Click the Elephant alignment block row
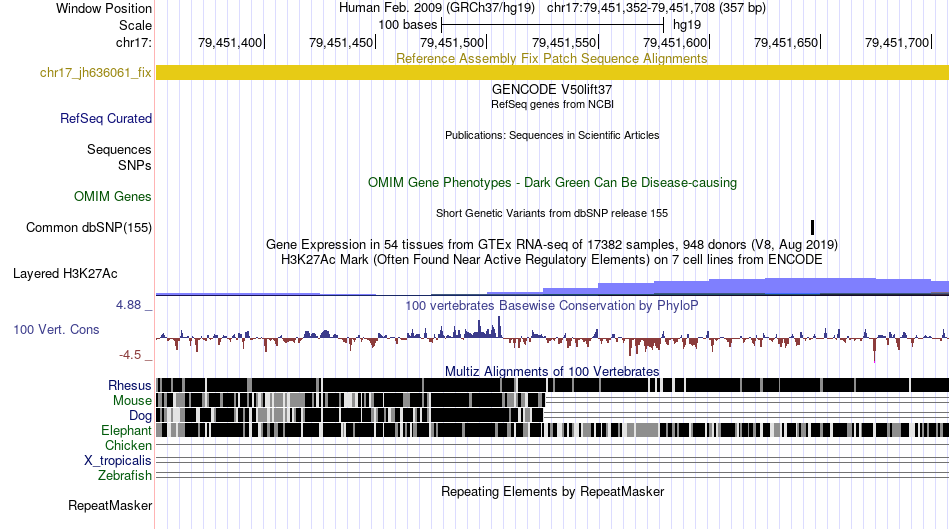 [552, 430]
